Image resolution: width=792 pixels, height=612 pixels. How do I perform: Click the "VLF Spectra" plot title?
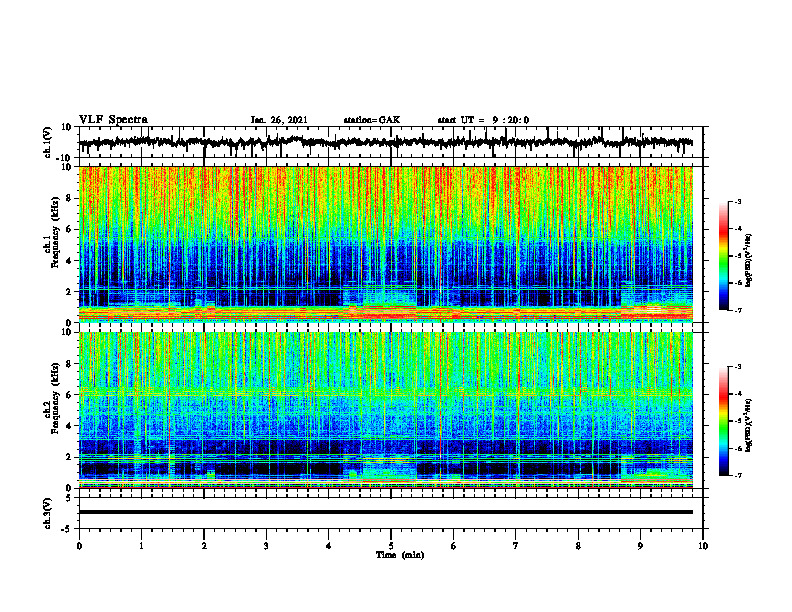coord(113,120)
